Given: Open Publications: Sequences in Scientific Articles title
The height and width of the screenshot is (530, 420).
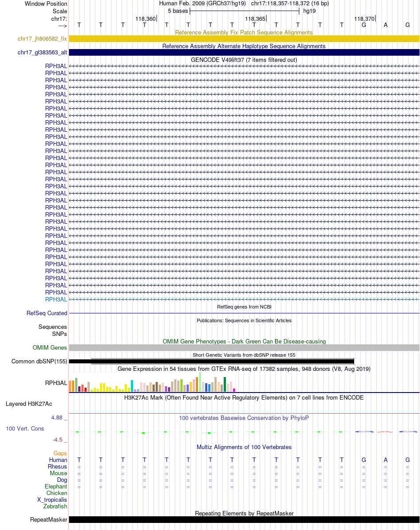Looking at the screenshot, I should tap(244, 320).
